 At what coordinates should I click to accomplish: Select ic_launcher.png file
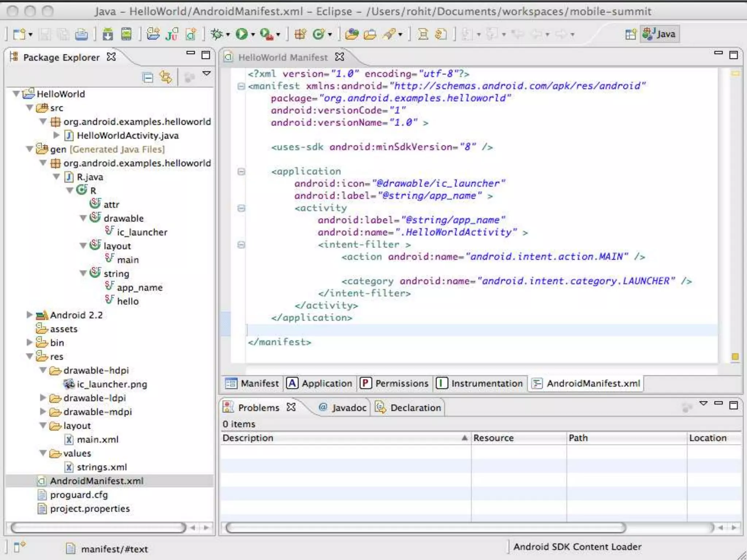[105, 384]
